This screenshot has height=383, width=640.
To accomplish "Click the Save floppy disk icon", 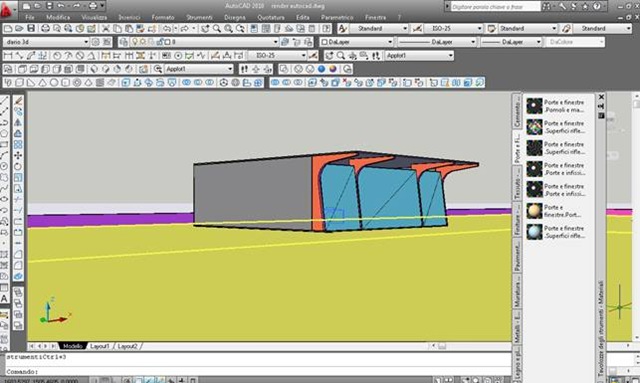I will (x=31, y=28).
